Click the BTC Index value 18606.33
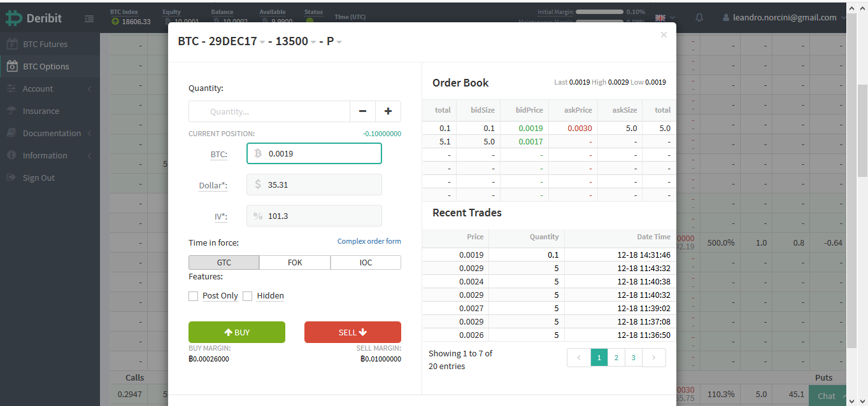The image size is (868, 406). 136,21
